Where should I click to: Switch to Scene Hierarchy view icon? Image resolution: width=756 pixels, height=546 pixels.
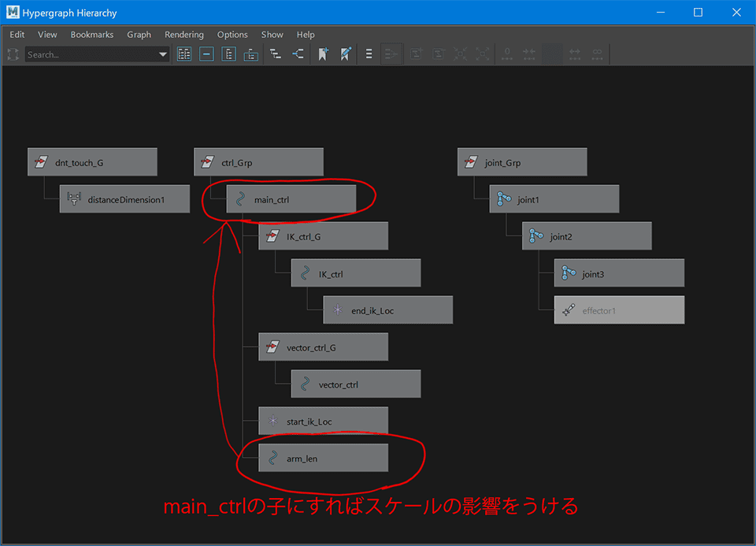tap(276, 54)
